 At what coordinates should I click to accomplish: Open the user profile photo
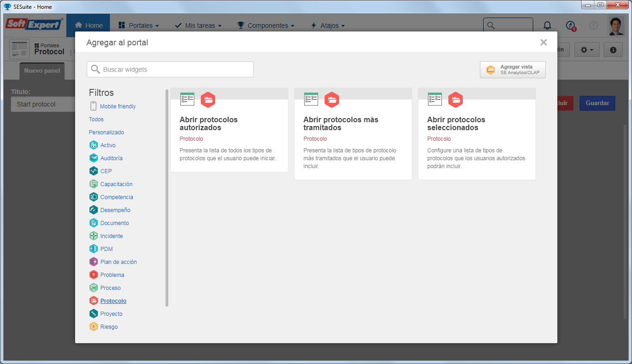(616, 26)
